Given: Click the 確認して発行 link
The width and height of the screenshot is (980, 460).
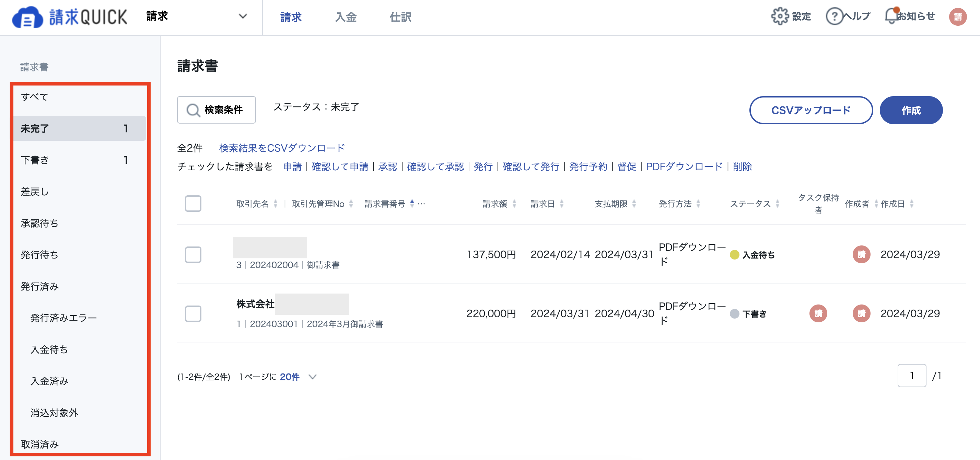Looking at the screenshot, I should pyautogui.click(x=531, y=166).
